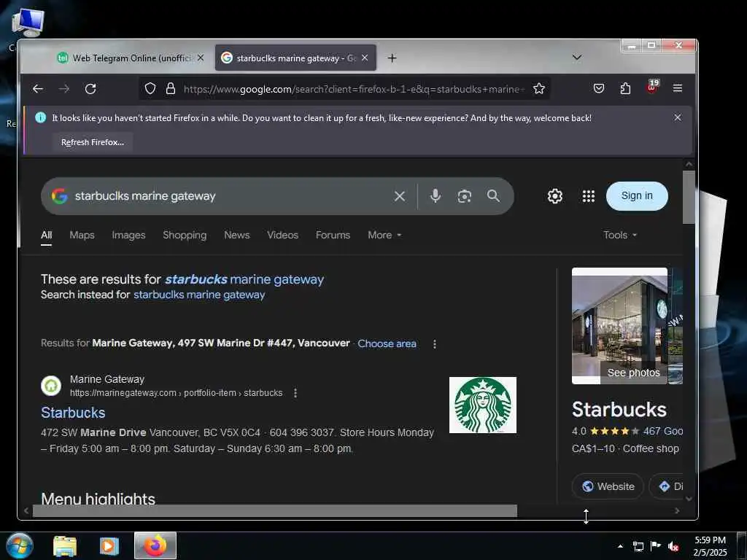
Task: Go back to the previous page
Action: [x=38, y=88]
